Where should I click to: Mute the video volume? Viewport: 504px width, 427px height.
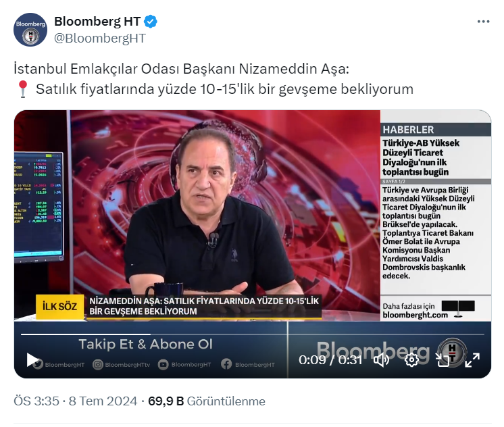pyautogui.click(x=381, y=360)
